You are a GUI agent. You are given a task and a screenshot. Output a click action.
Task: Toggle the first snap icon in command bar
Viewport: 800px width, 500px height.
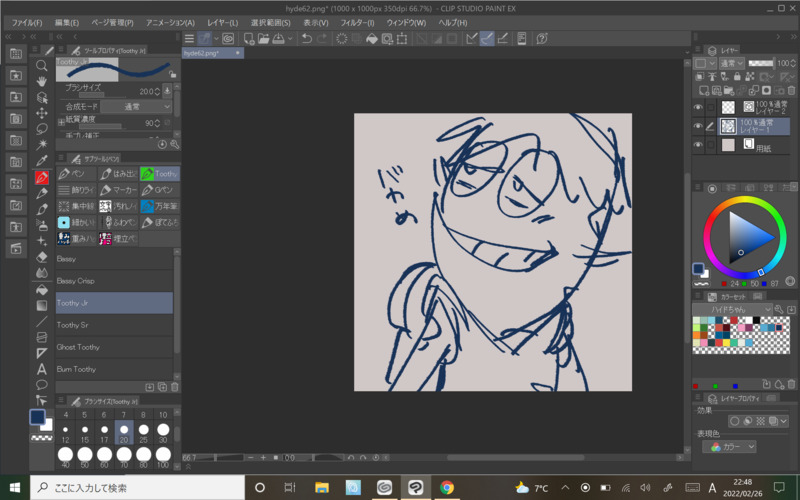point(471,39)
